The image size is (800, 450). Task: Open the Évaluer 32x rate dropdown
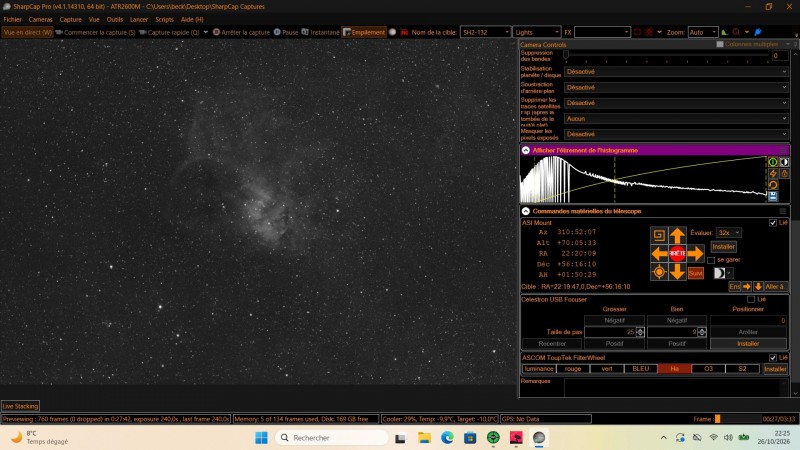(729, 233)
